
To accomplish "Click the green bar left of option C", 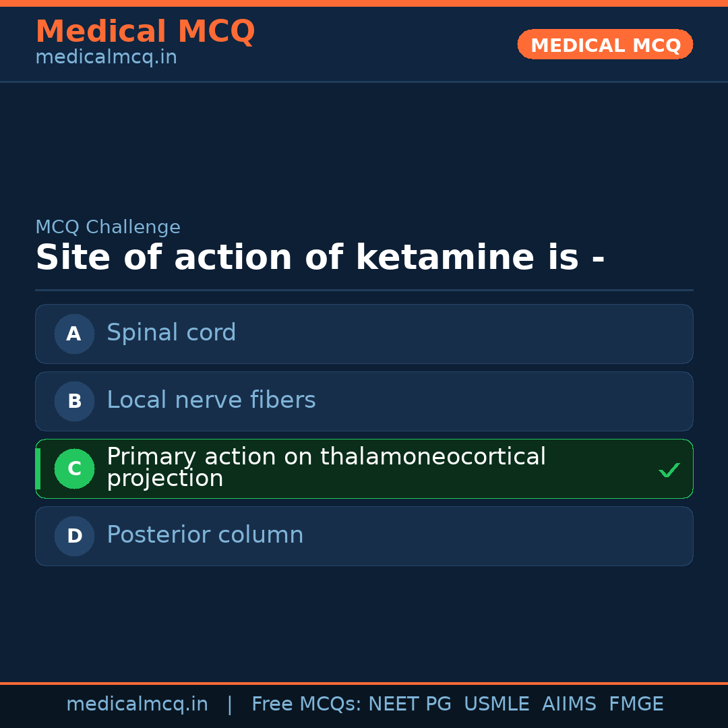I will (38, 468).
